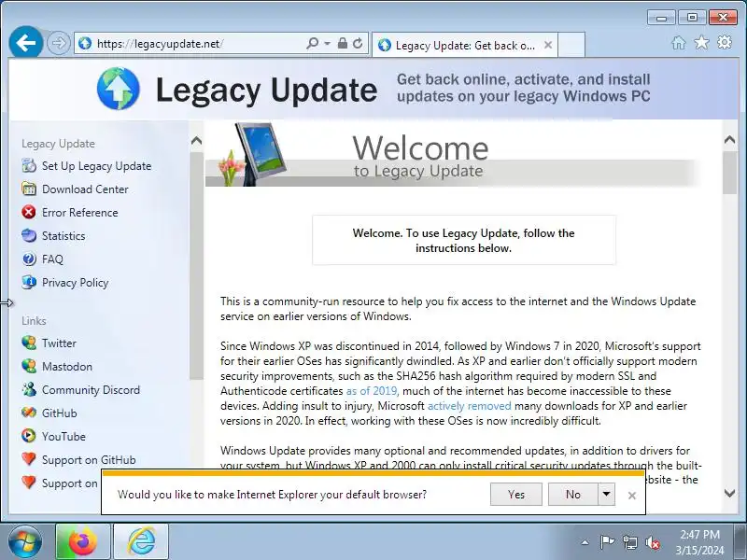
Task: Click the muted volume icon in the tray
Action: [x=652, y=542]
